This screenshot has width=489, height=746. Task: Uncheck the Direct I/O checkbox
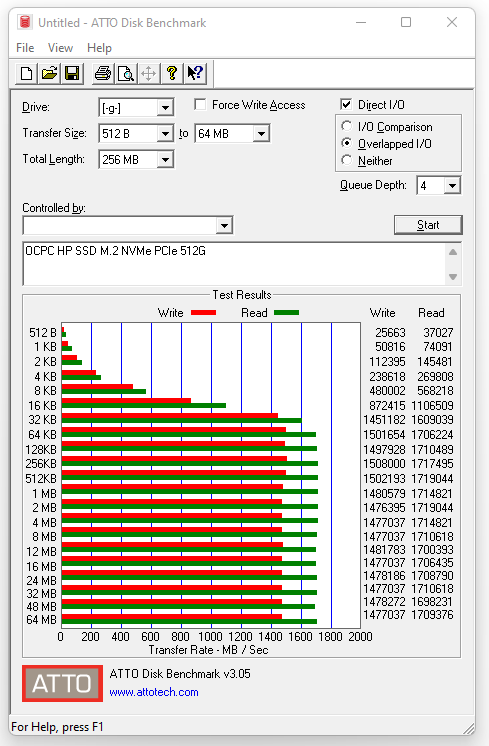[x=346, y=104]
